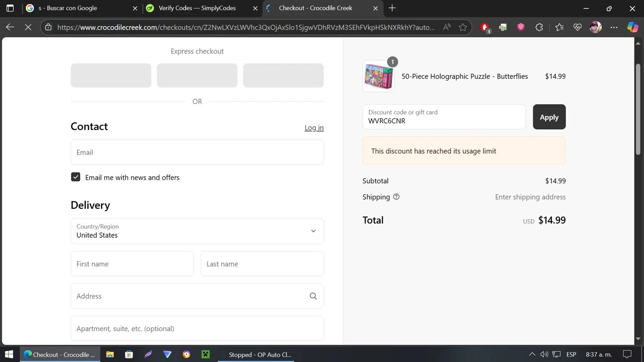
Task: View site information lock icon
Action: click(49, 27)
